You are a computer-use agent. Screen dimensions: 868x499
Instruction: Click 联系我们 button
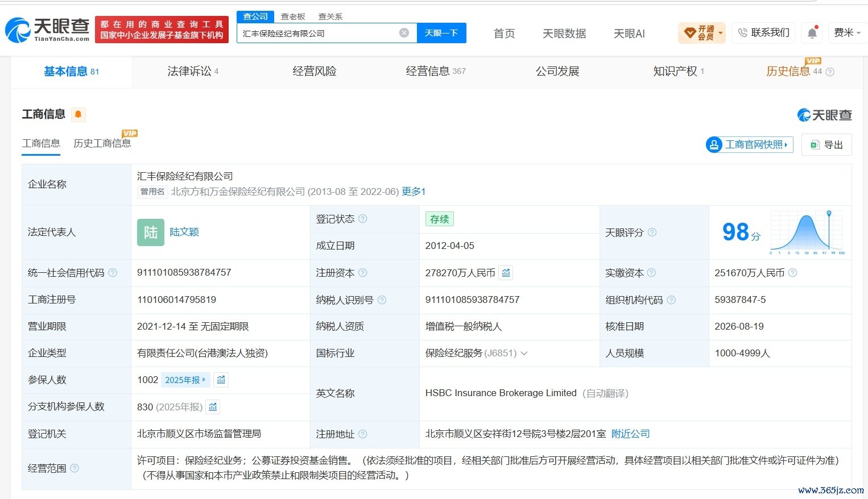point(764,33)
